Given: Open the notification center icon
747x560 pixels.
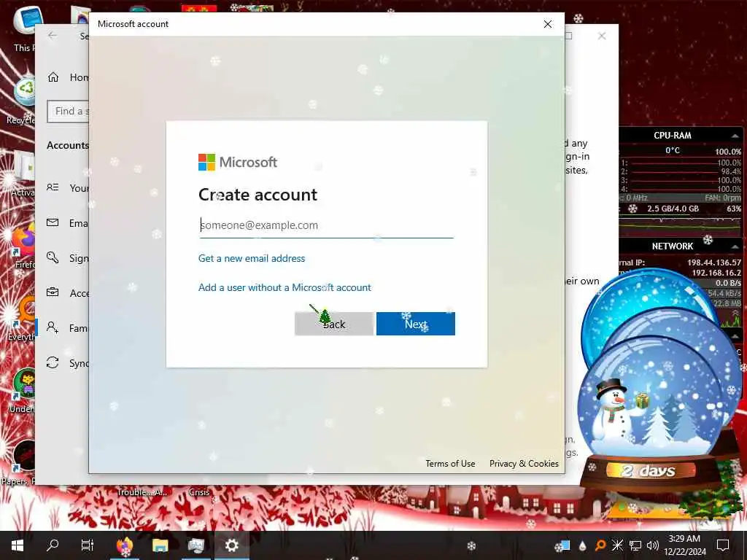Looking at the screenshot, I should click(723, 545).
